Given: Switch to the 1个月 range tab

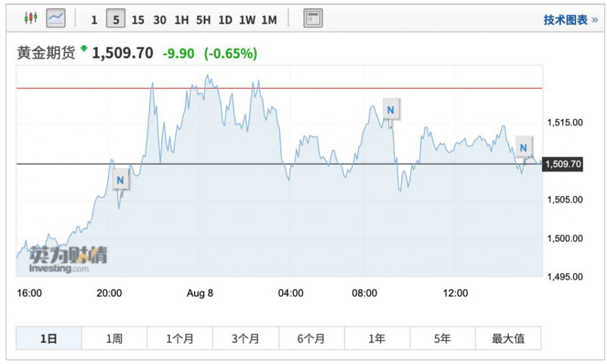Looking at the screenshot, I should click(x=180, y=339).
